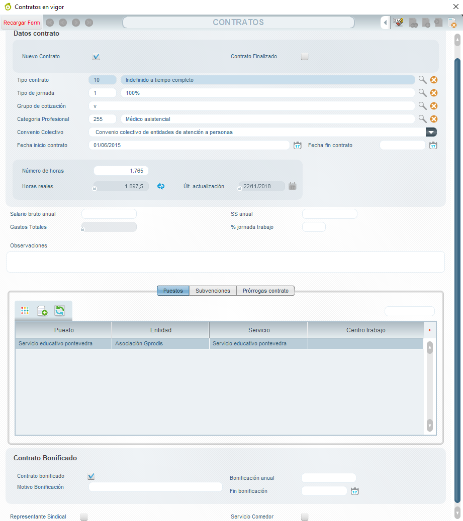Sort by the Servicio column header
The width and height of the screenshot is (463, 521).
point(259,330)
